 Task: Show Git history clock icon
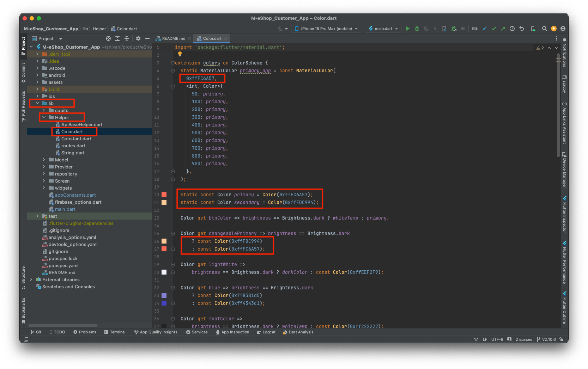(x=512, y=29)
